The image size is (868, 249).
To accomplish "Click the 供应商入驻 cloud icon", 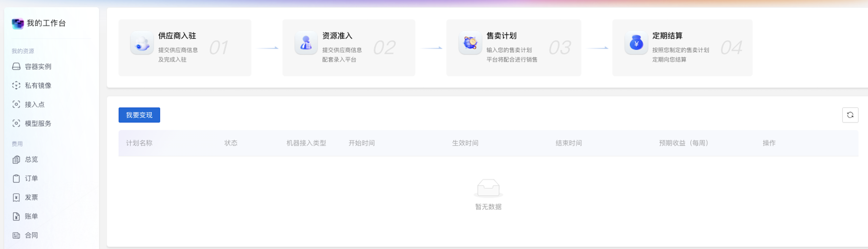I will 142,43.
